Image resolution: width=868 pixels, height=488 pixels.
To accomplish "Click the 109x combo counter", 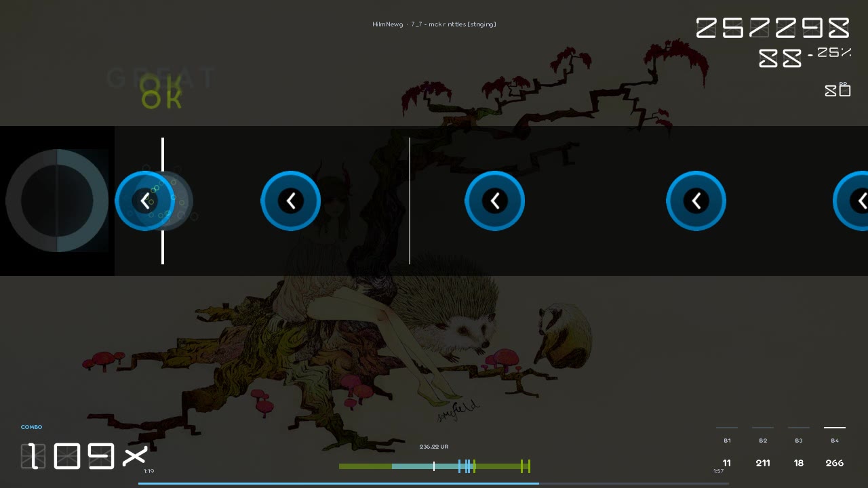I will tap(84, 456).
